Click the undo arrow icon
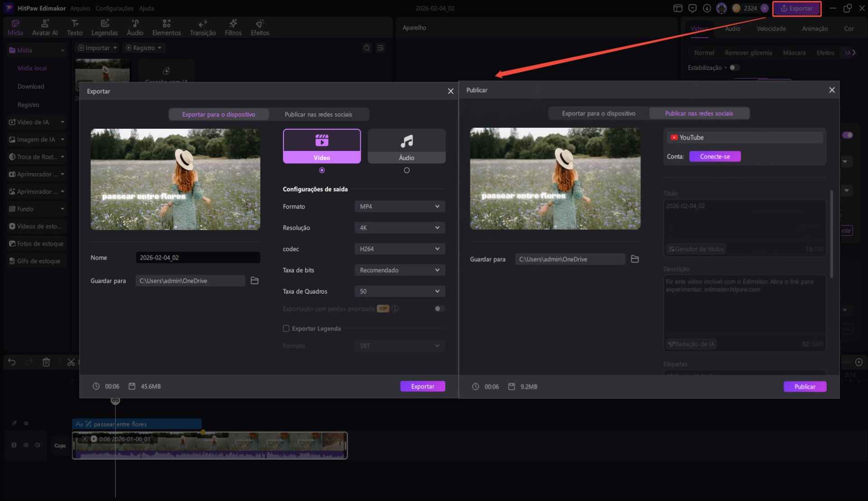 point(12,362)
